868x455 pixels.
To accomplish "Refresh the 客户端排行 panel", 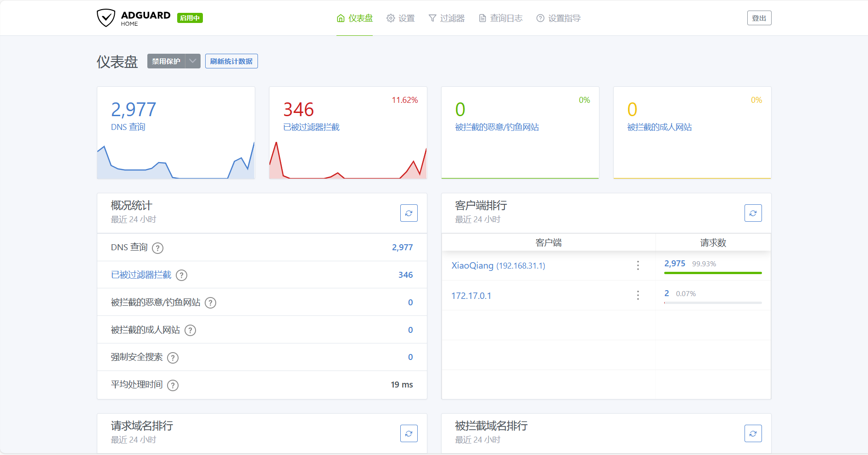I will pos(753,213).
